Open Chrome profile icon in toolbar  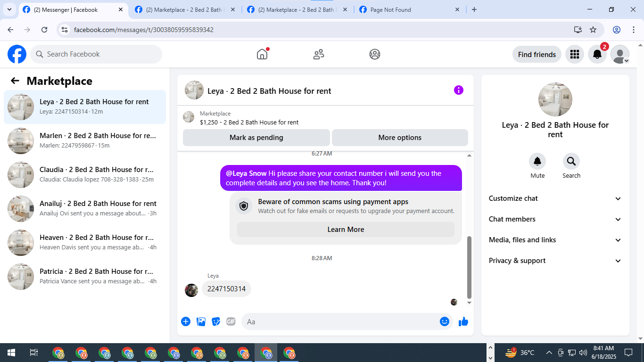coord(617,30)
